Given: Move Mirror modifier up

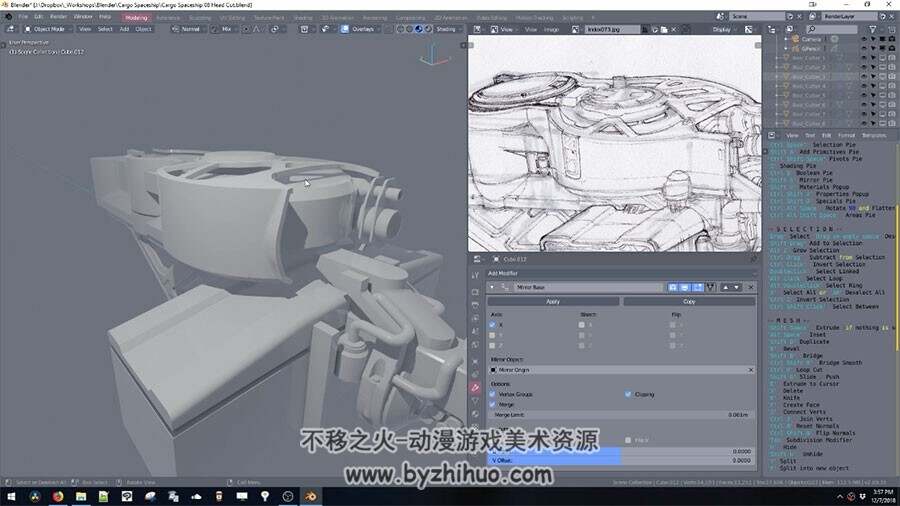Looking at the screenshot, I should tap(726, 287).
